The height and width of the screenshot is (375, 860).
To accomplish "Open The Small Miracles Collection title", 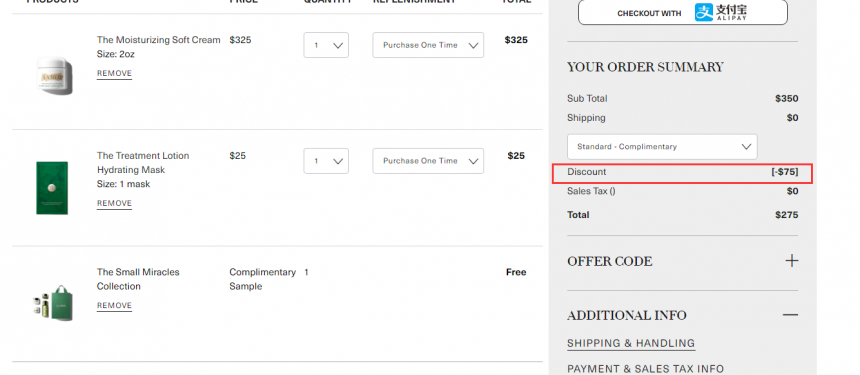I will point(138,279).
